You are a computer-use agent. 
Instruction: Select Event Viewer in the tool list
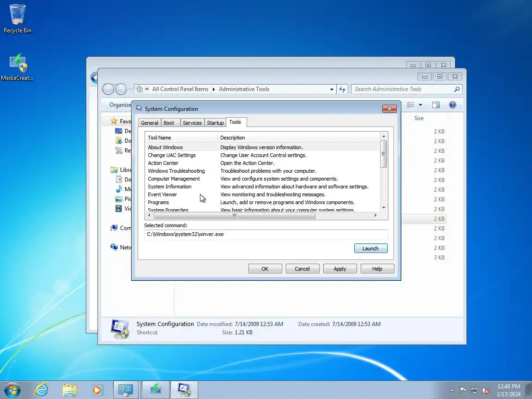pos(262,194)
